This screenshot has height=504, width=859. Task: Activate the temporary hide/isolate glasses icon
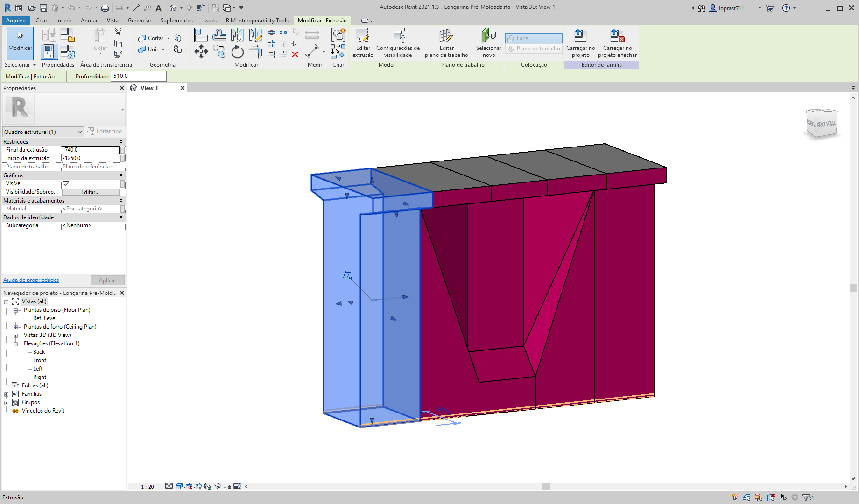tap(218, 486)
